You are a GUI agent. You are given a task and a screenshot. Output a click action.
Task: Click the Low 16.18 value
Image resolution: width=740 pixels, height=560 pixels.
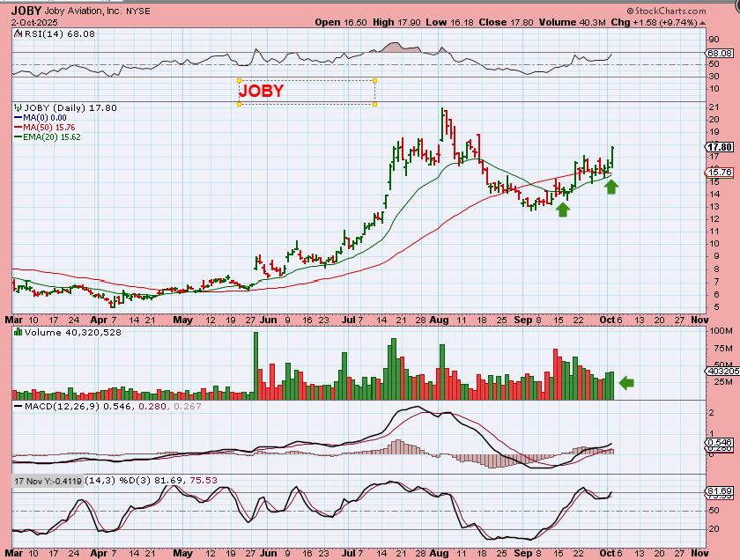[450, 22]
